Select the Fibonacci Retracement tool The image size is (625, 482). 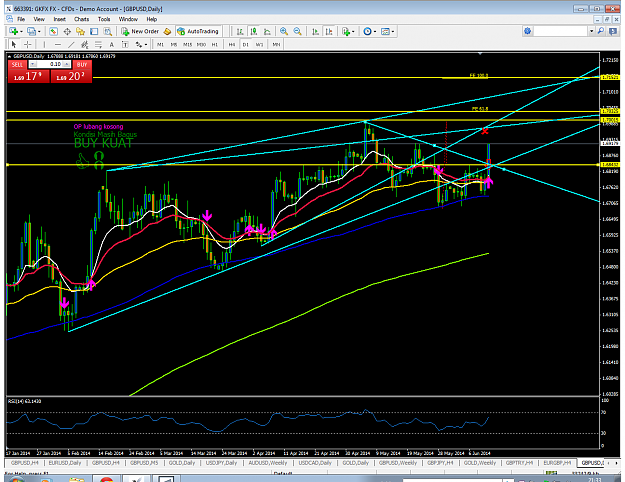coord(98,44)
